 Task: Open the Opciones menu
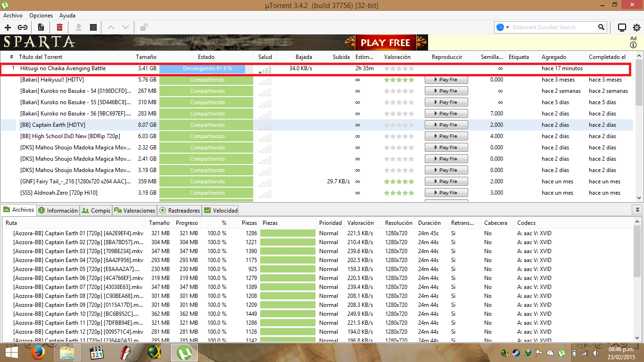coord(41,16)
